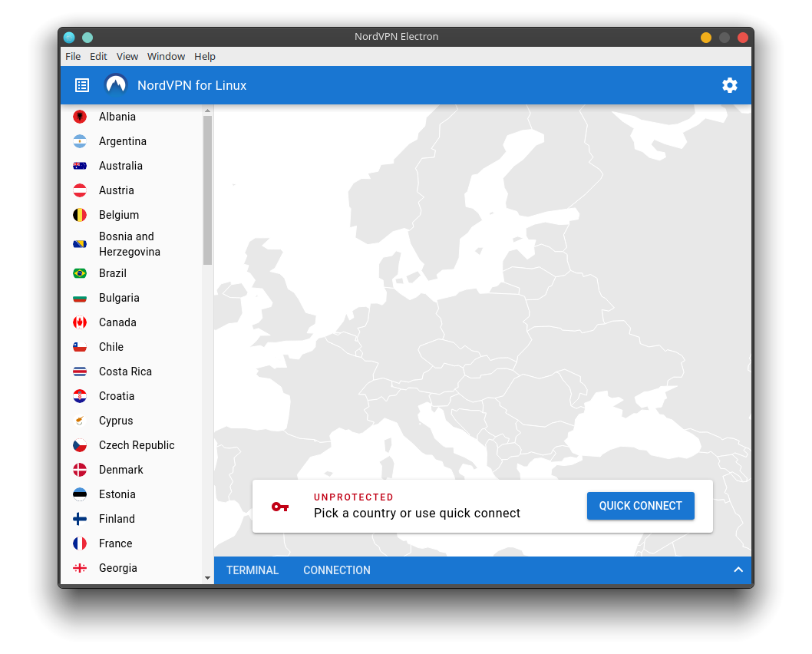Select Brazil country name
The image size is (812, 654).
coord(112,273)
